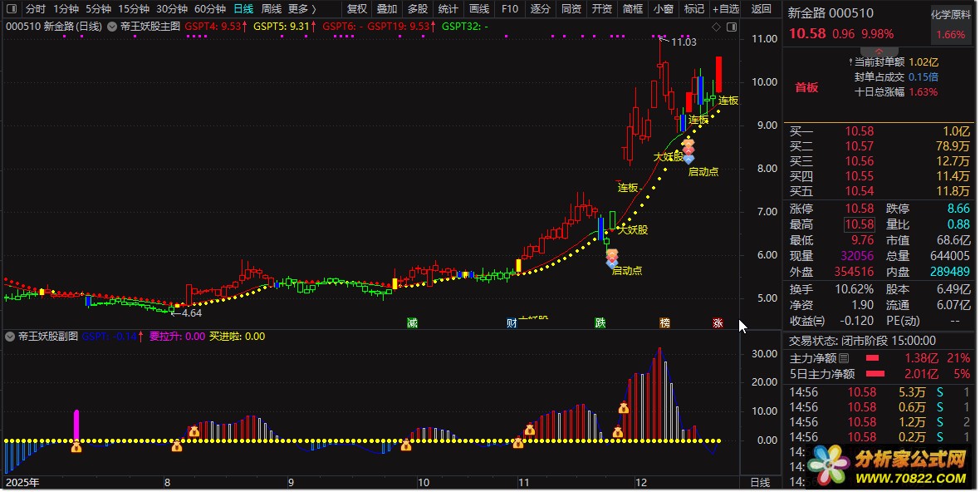Switch to the 1分钟 chart period

click(x=66, y=9)
